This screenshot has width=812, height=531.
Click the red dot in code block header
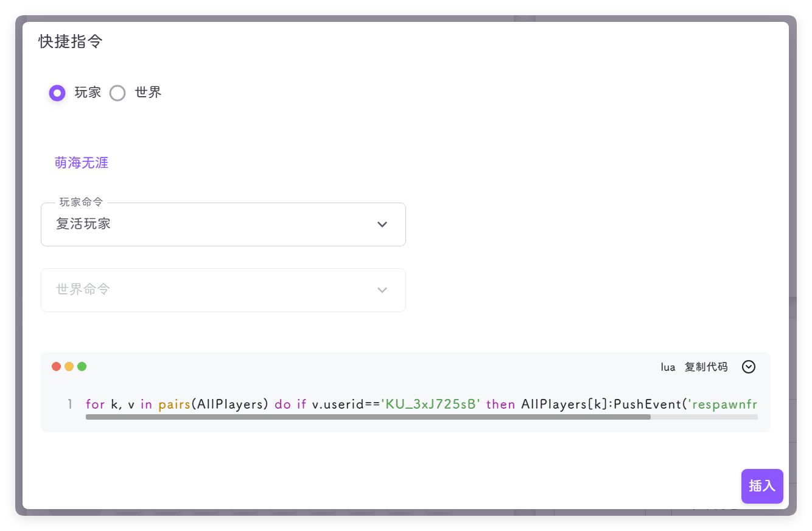(x=56, y=366)
